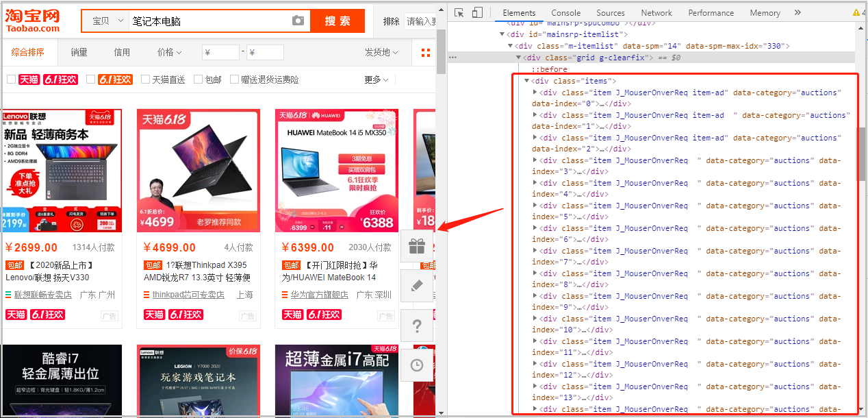This screenshot has width=868, height=418.
Task: Open the gift box sidebar icon
Action: coord(417,247)
